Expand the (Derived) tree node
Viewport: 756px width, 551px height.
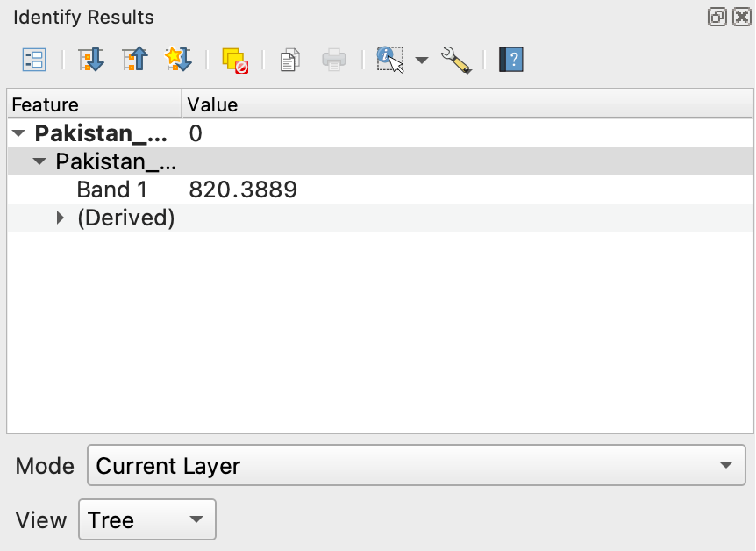(x=61, y=218)
